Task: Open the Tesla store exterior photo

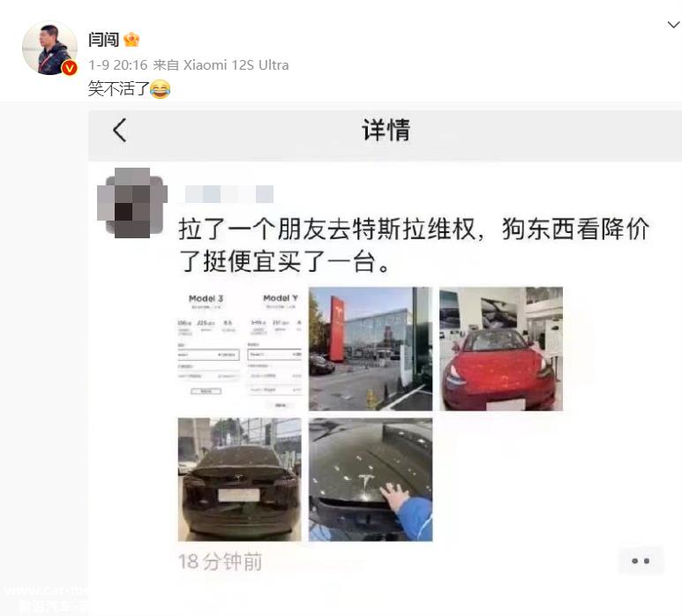Action: click(371, 349)
